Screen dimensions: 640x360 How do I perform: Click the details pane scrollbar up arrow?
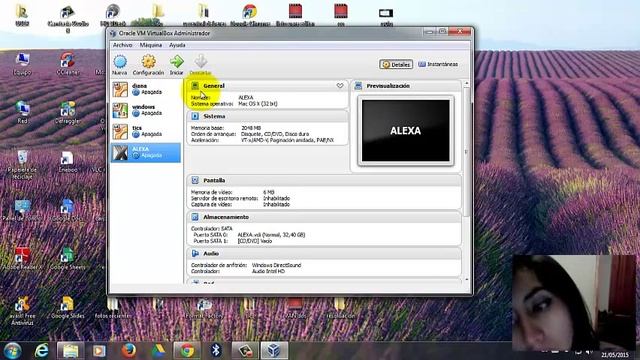click(x=467, y=83)
